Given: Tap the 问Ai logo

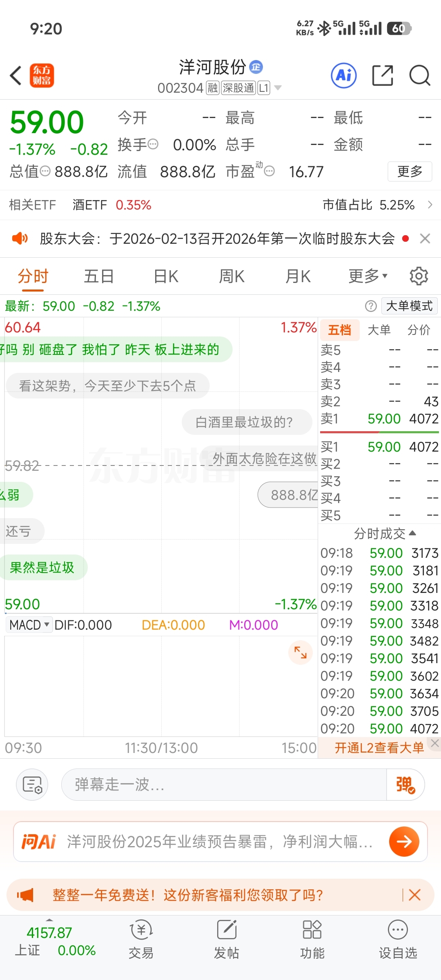Looking at the screenshot, I should click(x=39, y=842).
